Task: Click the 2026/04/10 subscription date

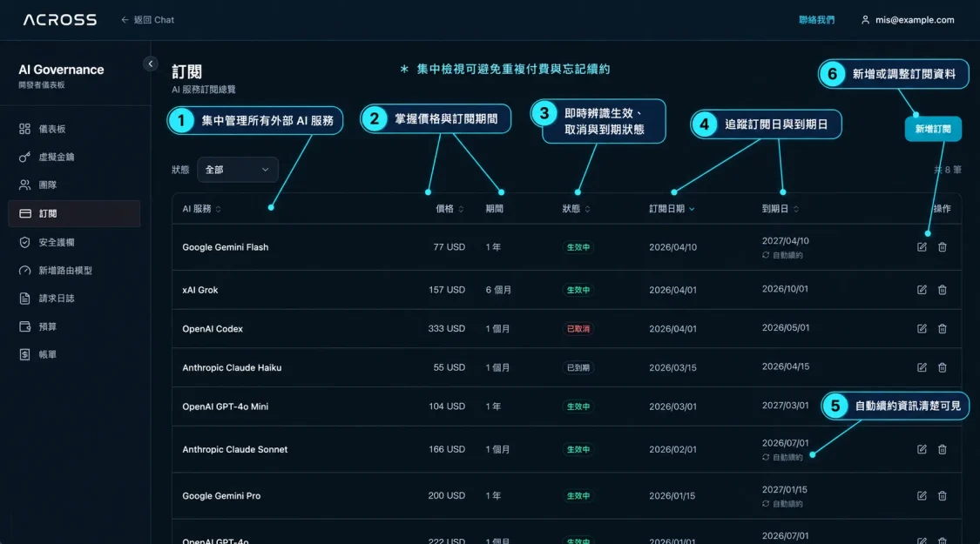Action: tap(672, 247)
